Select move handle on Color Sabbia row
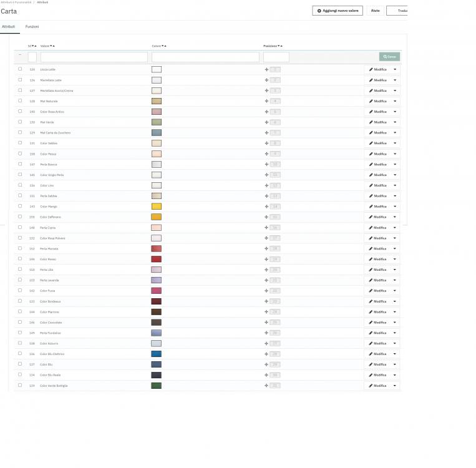476x468 pixels. click(266, 143)
